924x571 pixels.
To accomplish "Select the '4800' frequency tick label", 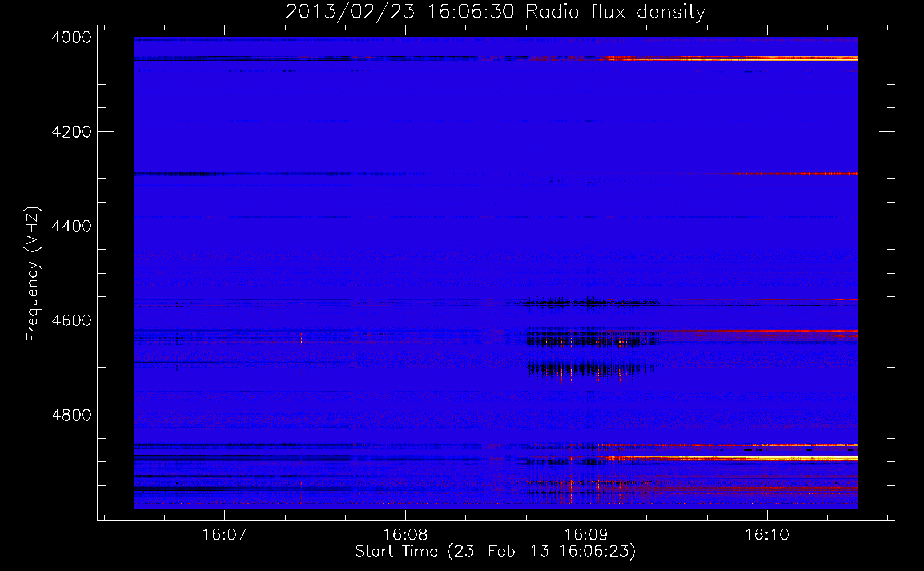I will tap(71, 415).
